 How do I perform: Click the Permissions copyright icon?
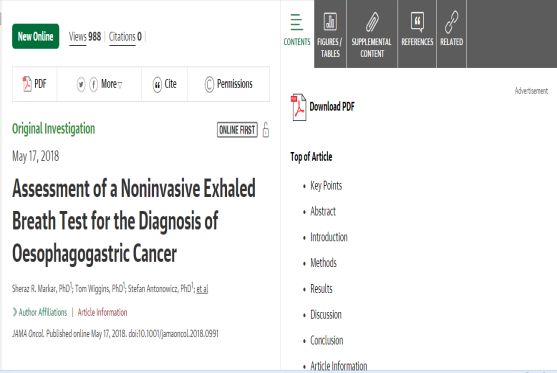(209, 84)
